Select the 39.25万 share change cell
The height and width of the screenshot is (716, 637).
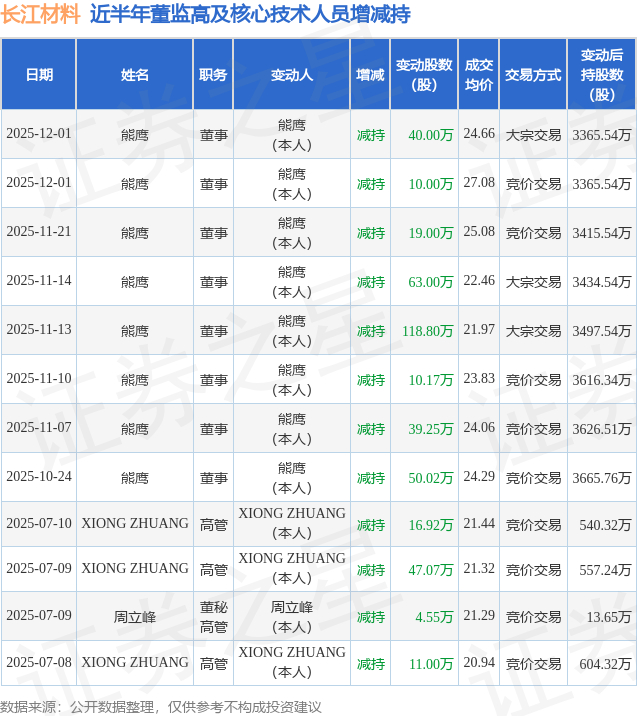coord(424,429)
